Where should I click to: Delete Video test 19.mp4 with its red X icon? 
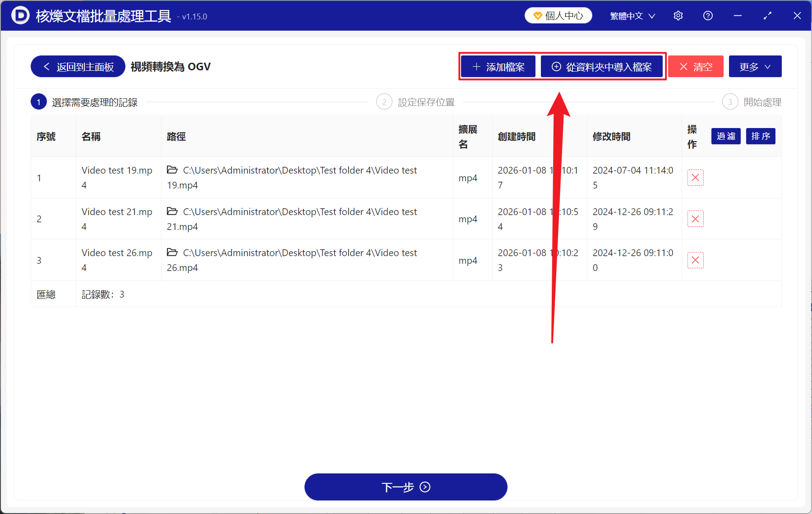695,178
